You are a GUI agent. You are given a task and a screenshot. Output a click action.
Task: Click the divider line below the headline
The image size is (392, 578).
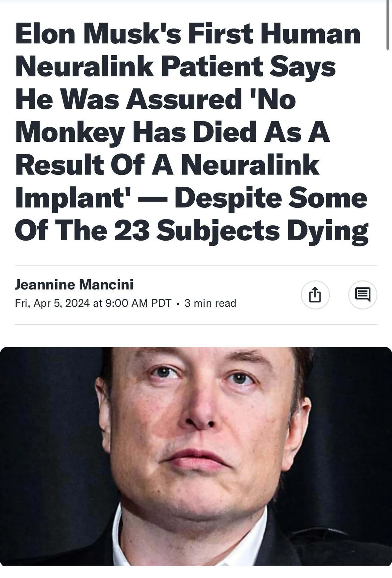tap(196, 265)
